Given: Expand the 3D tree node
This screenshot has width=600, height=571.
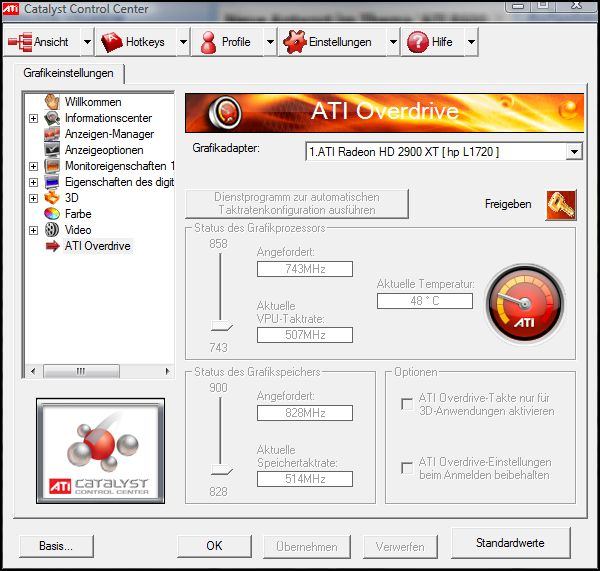Looking at the screenshot, I should (x=34, y=198).
